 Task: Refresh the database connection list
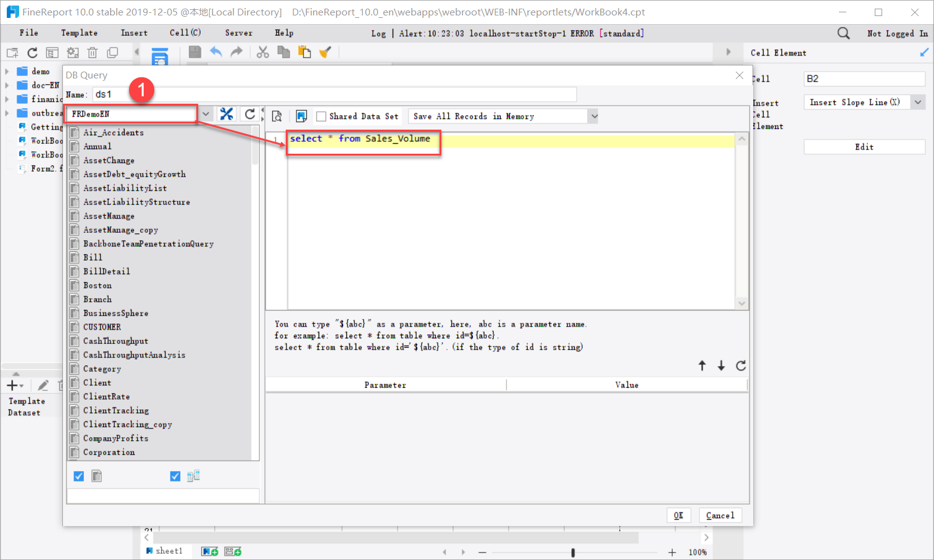click(250, 114)
